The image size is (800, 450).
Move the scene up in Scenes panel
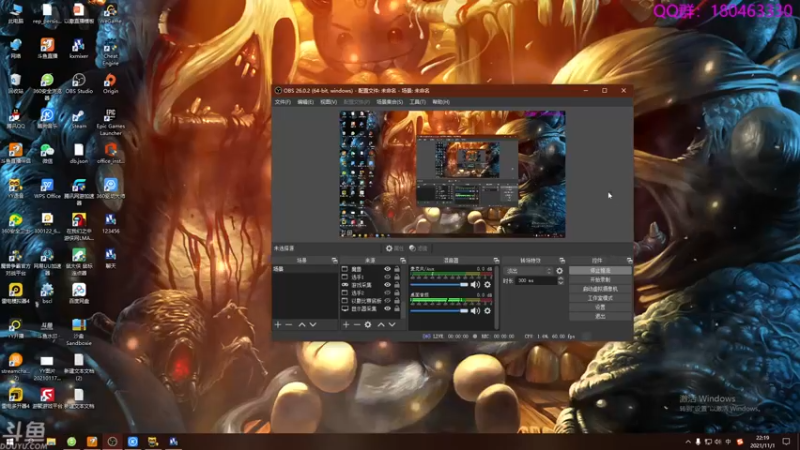tap(302, 324)
